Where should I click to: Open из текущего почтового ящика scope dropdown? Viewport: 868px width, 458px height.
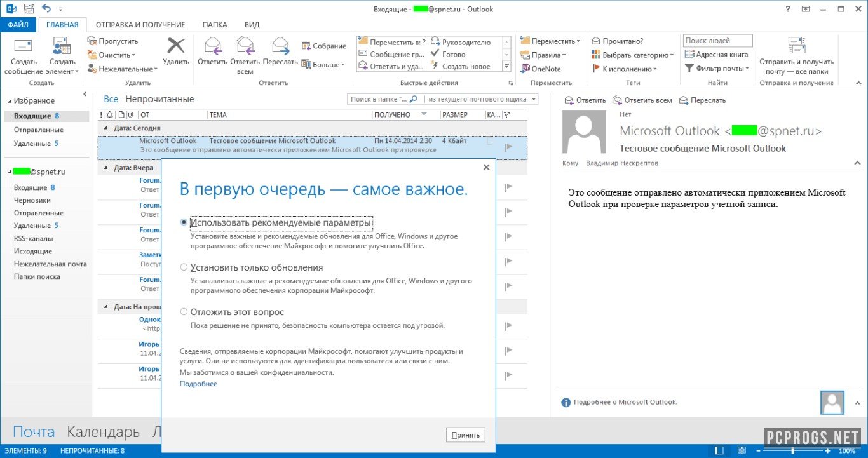coord(481,99)
